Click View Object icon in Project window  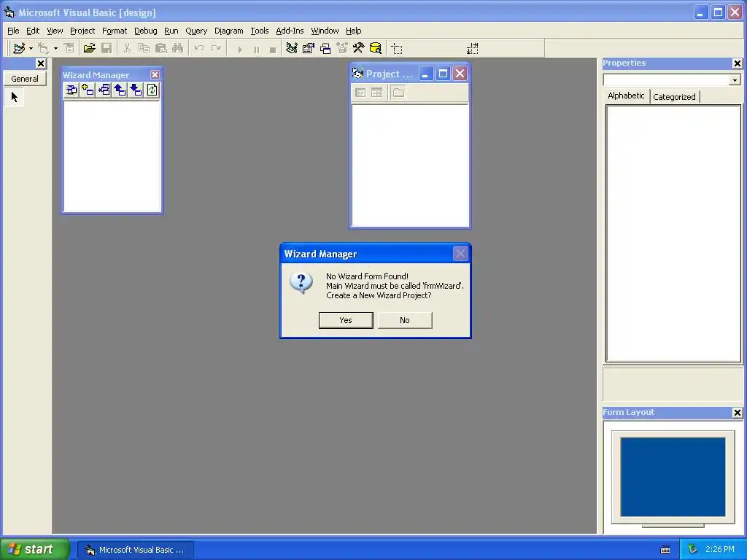[377, 93]
